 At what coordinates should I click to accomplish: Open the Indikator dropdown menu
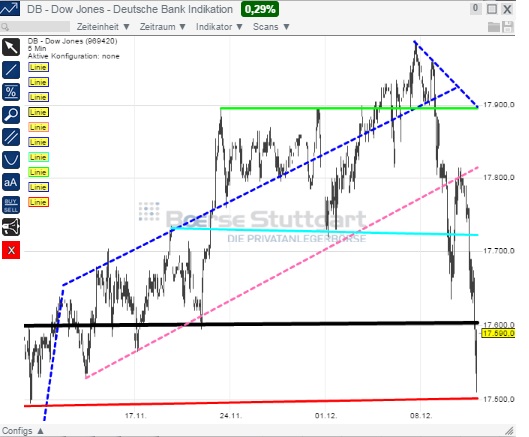tap(219, 27)
